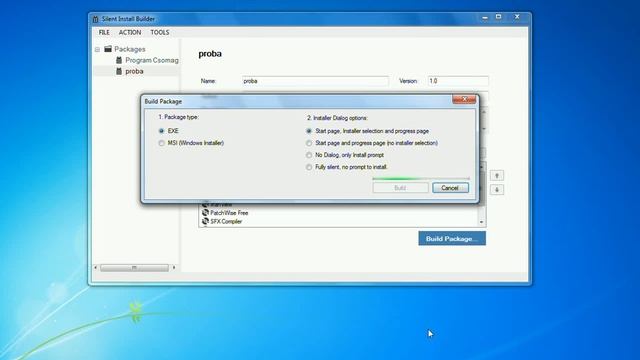Select the Packages tree root label

130,49
